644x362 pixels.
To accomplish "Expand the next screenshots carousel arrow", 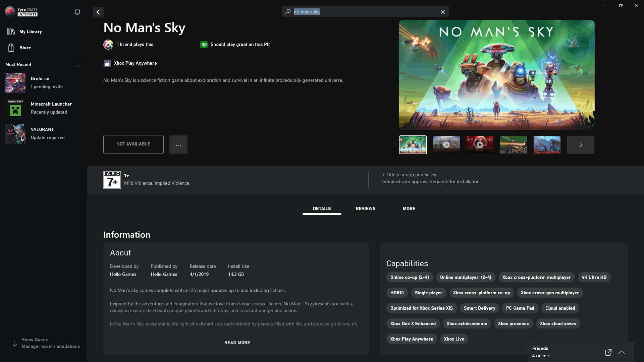I will [581, 144].
